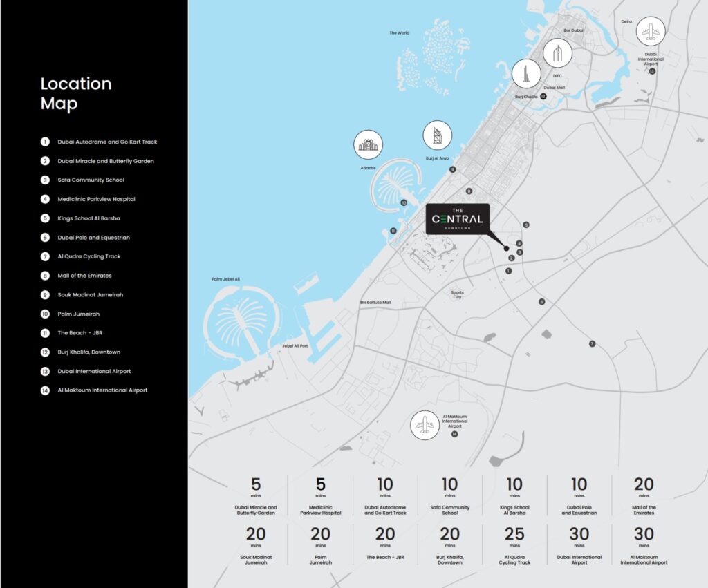This screenshot has width=708, height=588.
Task: Click the 20 mins Souk Madinat Jumeirah tile
Action: [x=256, y=546]
